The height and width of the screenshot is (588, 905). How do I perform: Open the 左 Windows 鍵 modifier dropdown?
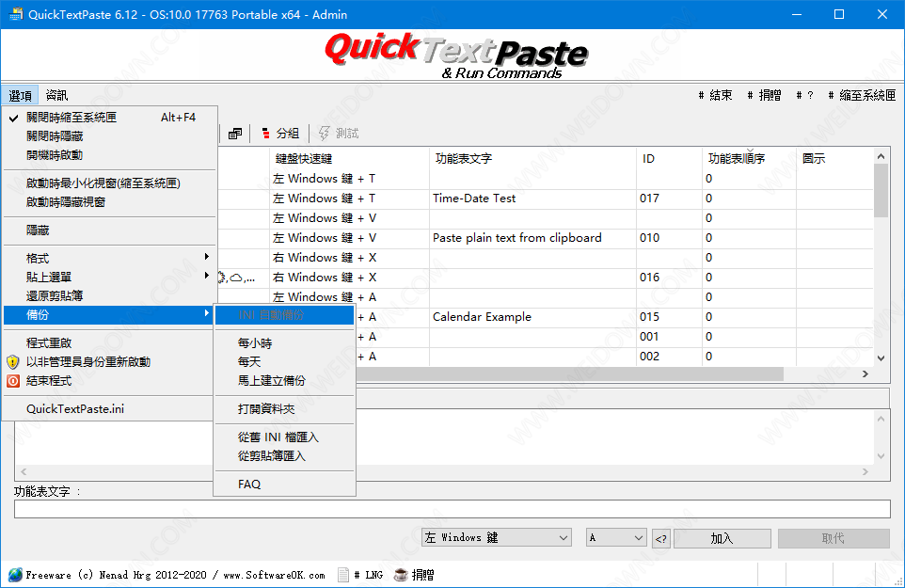(496, 538)
